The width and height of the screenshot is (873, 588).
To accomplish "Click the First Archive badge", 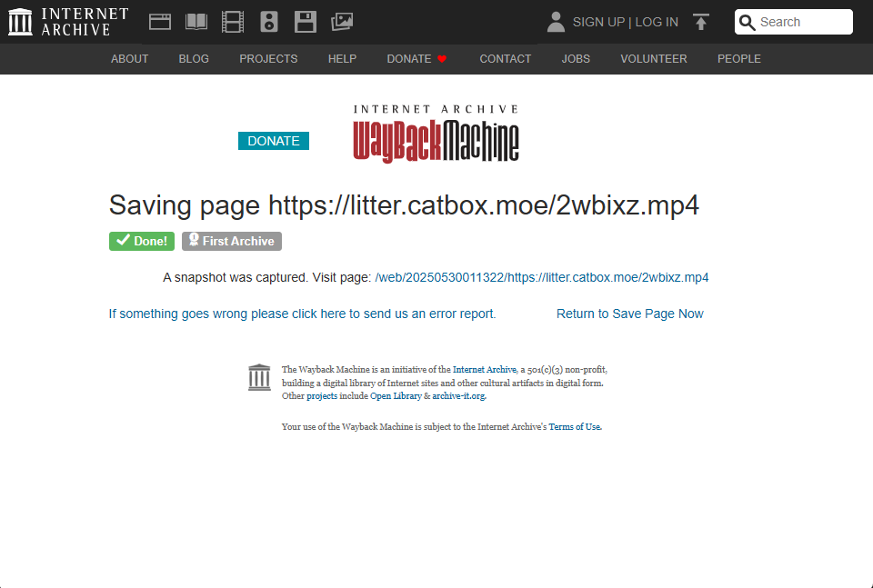I will [x=232, y=242].
